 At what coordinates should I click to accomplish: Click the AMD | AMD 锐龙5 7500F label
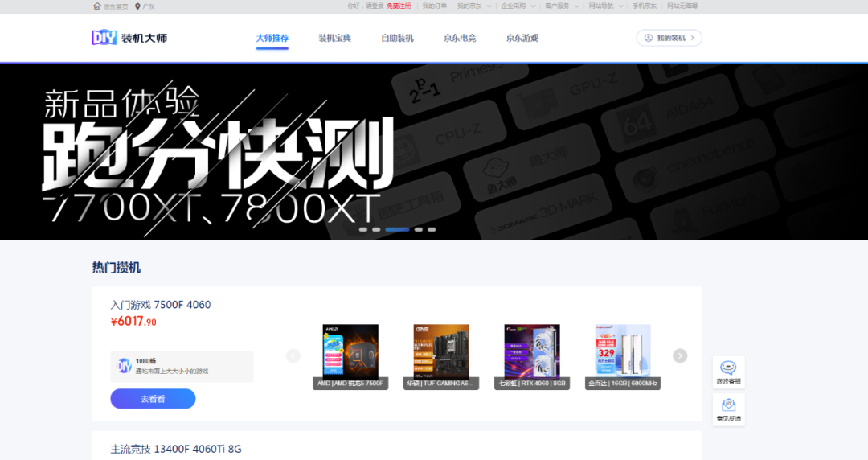pos(350,384)
